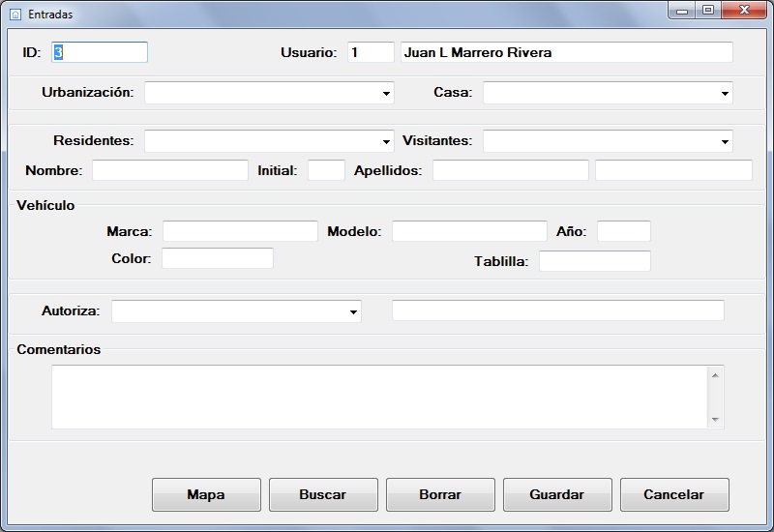Focus the Modelo text box
Image resolution: width=774 pixels, height=532 pixels.
[469, 231]
